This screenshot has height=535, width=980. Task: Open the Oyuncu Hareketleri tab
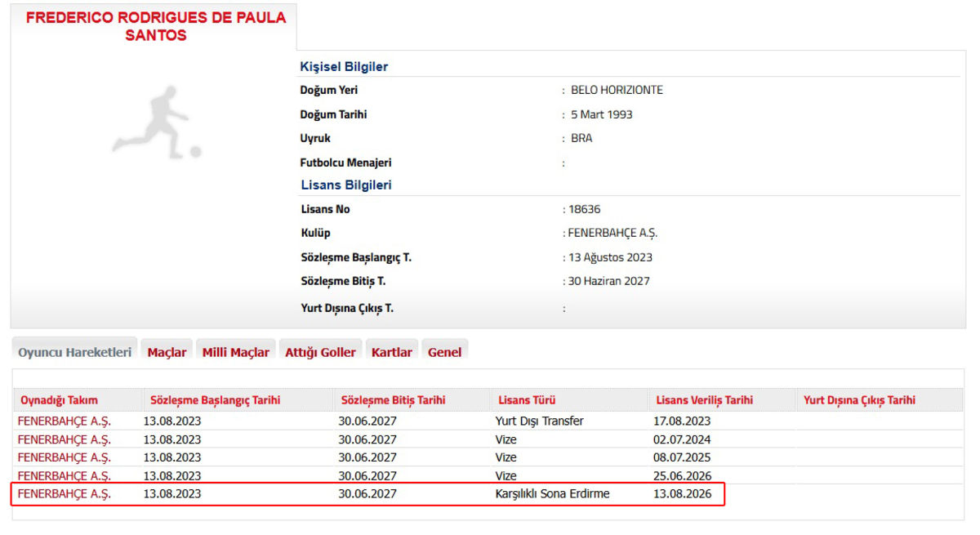coord(74,352)
